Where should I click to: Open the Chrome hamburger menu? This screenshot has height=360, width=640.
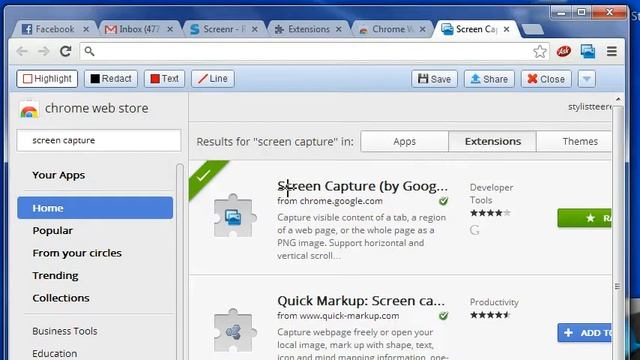tap(611, 51)
